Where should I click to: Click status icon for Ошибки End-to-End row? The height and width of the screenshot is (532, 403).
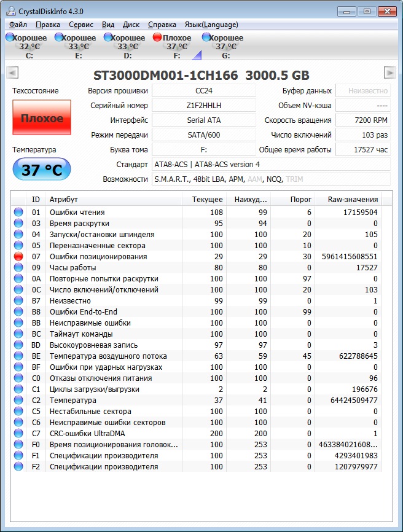(18, 311)
